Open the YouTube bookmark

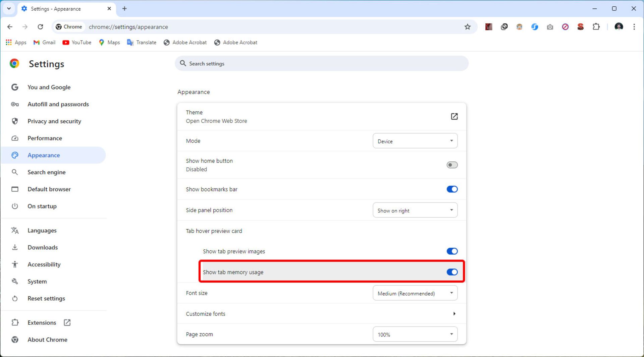[77, 43]
